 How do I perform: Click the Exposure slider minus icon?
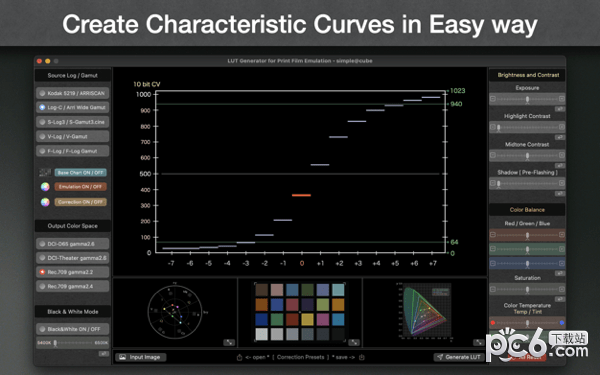[x=493, y=99]
